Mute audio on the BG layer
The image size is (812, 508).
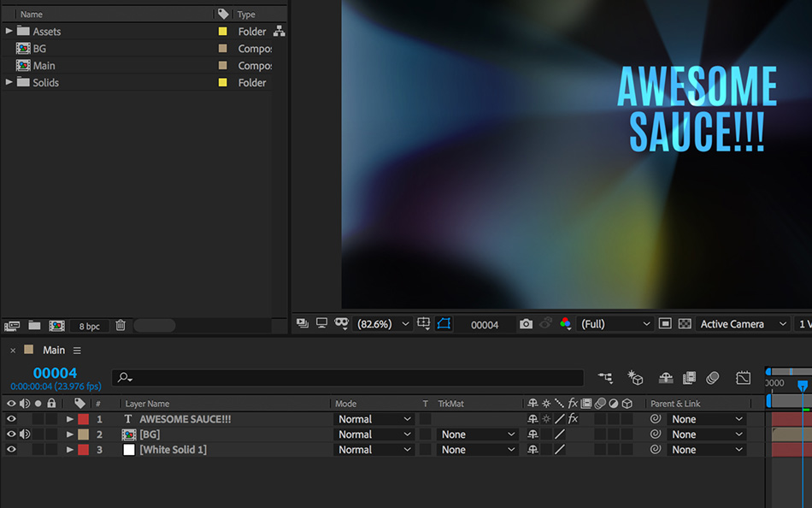pos(25,434)
